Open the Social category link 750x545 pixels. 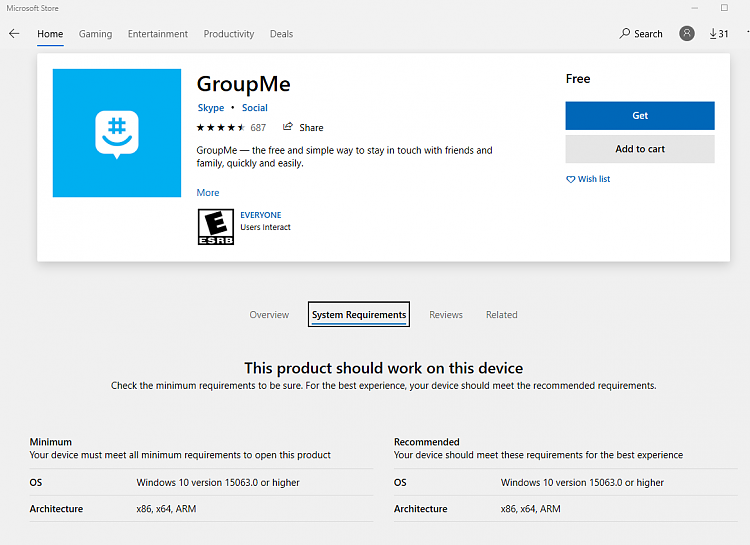[254, 108]
